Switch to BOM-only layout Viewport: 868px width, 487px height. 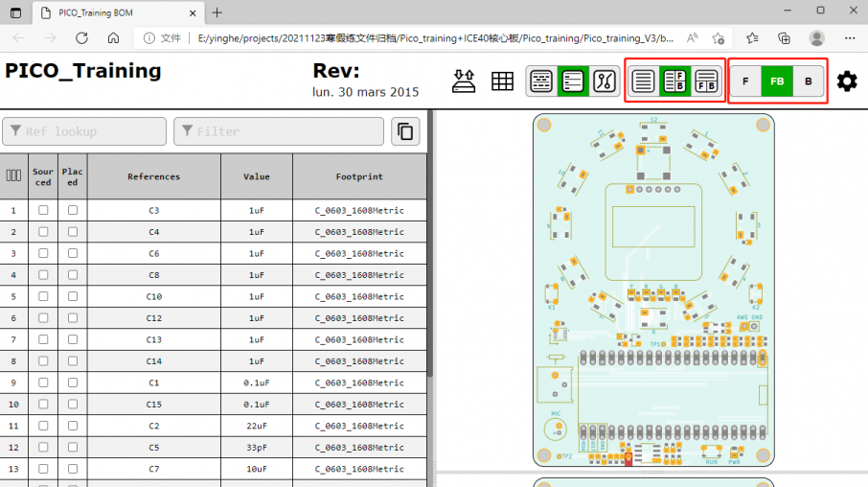(x=643, y=81)
